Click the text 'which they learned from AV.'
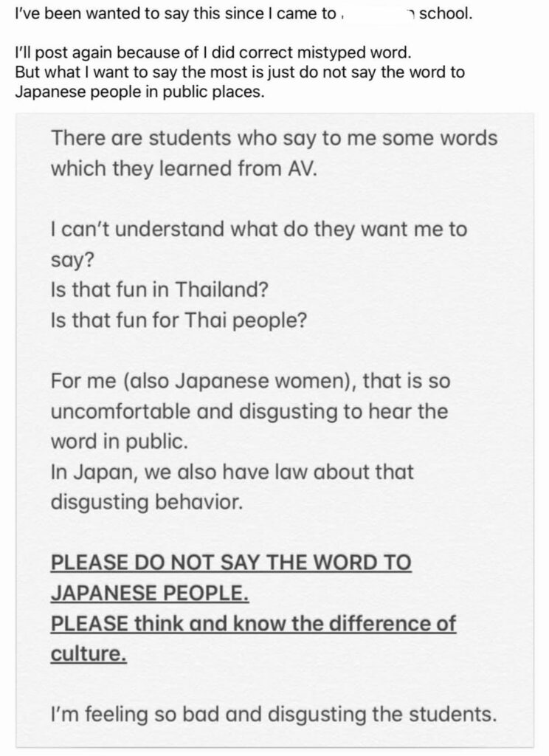 [x=184, y=168]
